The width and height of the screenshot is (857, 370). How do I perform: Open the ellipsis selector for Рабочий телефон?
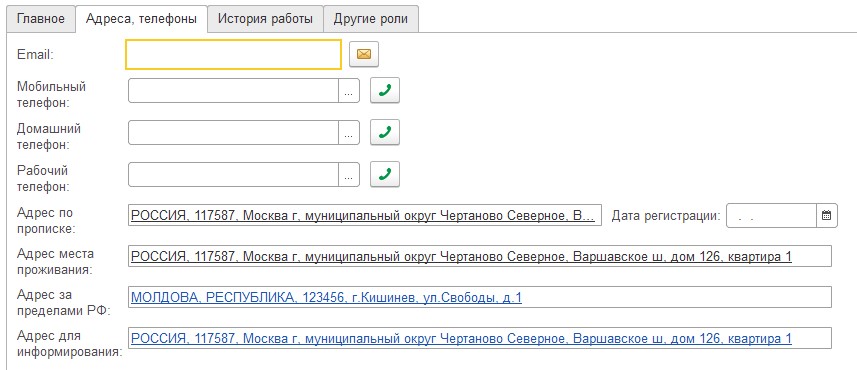point(349,175)
